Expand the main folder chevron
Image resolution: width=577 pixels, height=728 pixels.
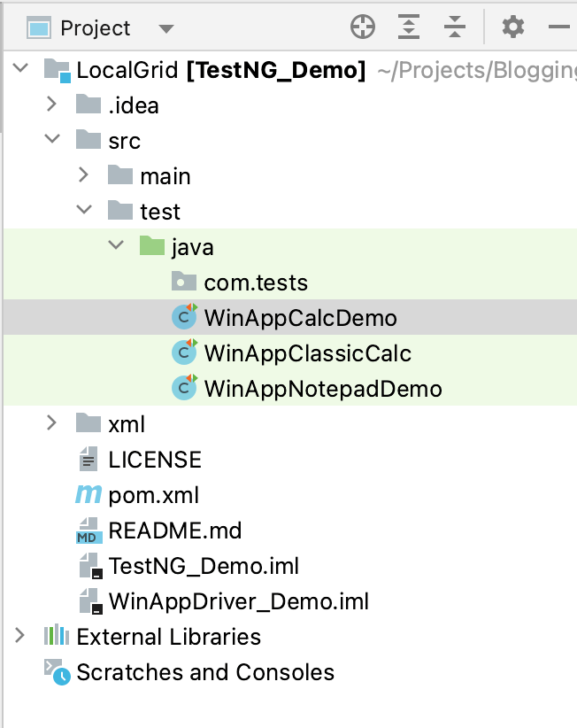tap(83, 174)
